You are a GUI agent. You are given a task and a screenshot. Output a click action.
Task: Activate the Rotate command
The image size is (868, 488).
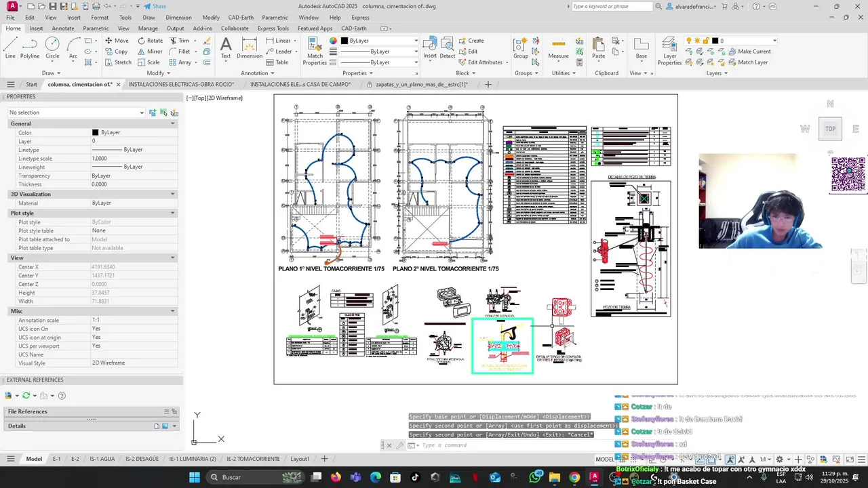pos(150,41)
